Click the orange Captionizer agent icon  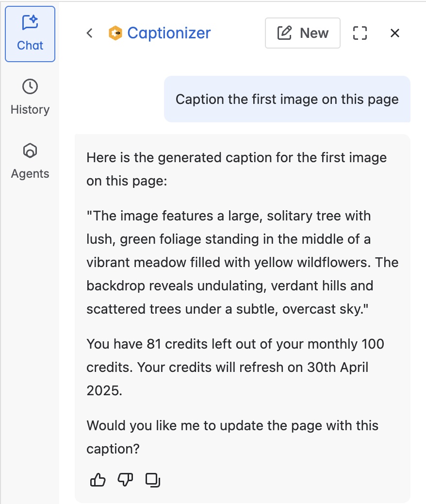(115, 33)
